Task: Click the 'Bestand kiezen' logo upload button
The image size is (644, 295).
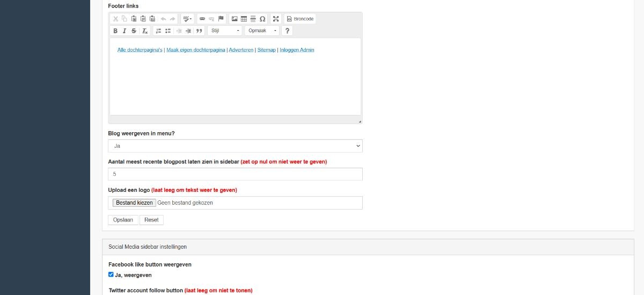Action: click(134, 203)
